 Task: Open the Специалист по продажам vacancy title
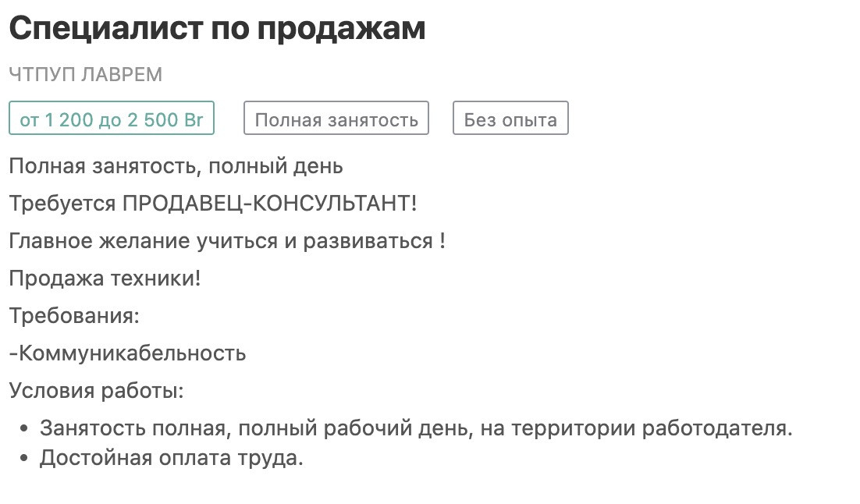217,29
